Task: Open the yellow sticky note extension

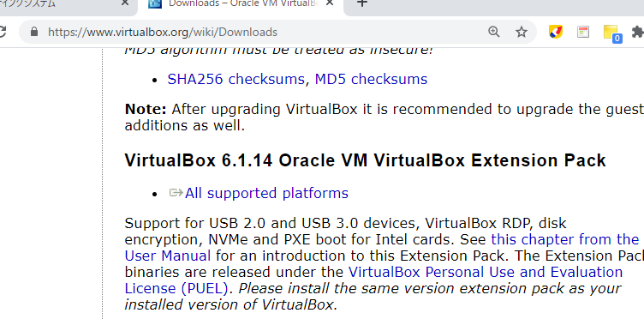Action: (x=612, y=33)
